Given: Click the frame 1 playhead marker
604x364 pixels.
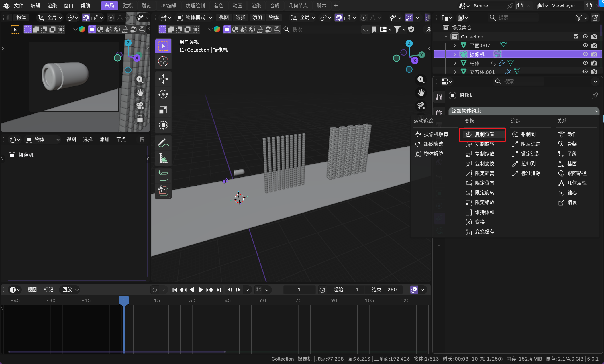Looking at the screenshot, I should (124, 300).
